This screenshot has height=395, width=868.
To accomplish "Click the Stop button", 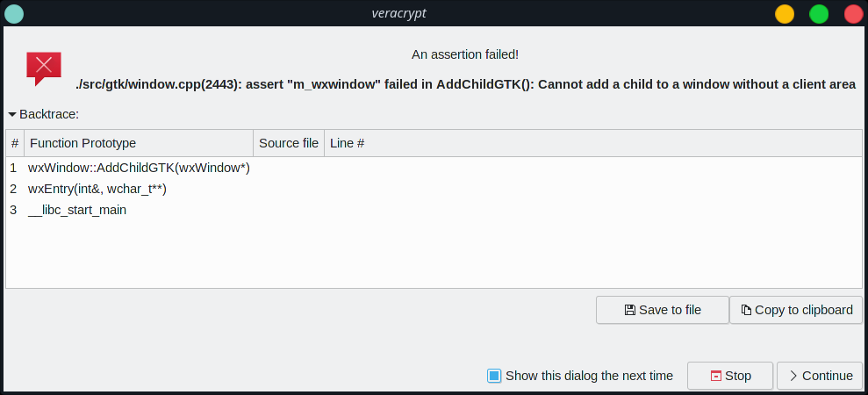I will point(730,377).
